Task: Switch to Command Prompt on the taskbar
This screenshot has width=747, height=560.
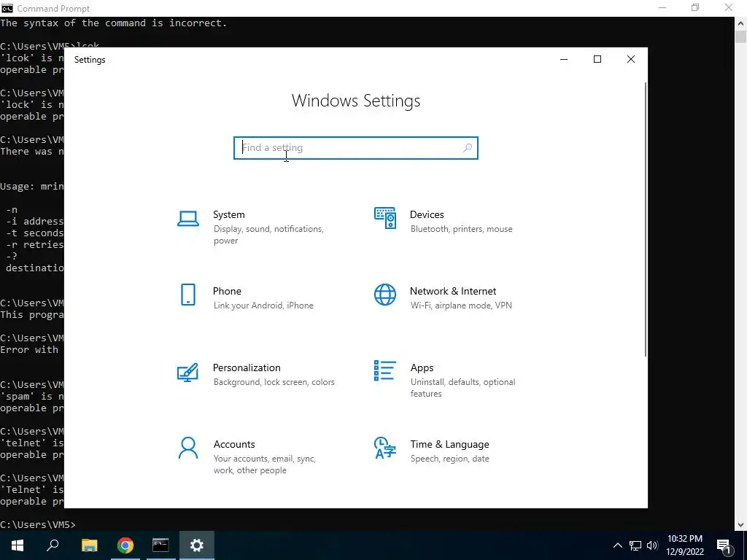Action: point(160,545)
